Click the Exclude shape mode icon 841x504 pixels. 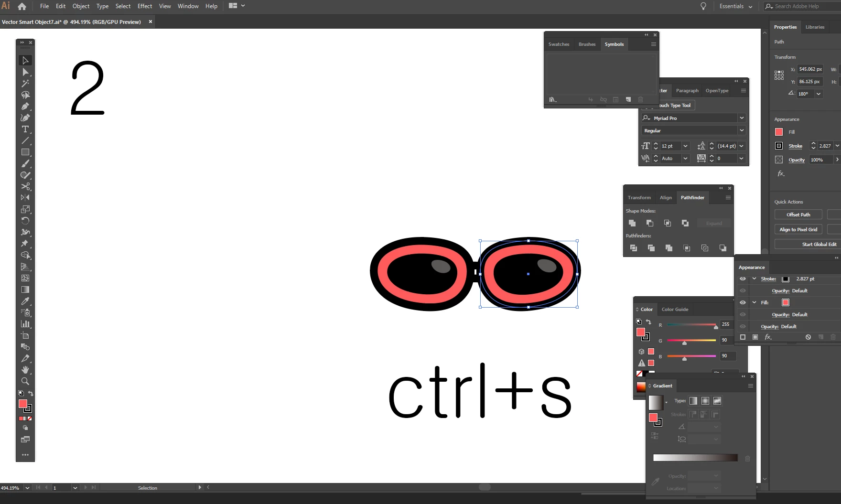pyautogui.click(x=685, y=223)
